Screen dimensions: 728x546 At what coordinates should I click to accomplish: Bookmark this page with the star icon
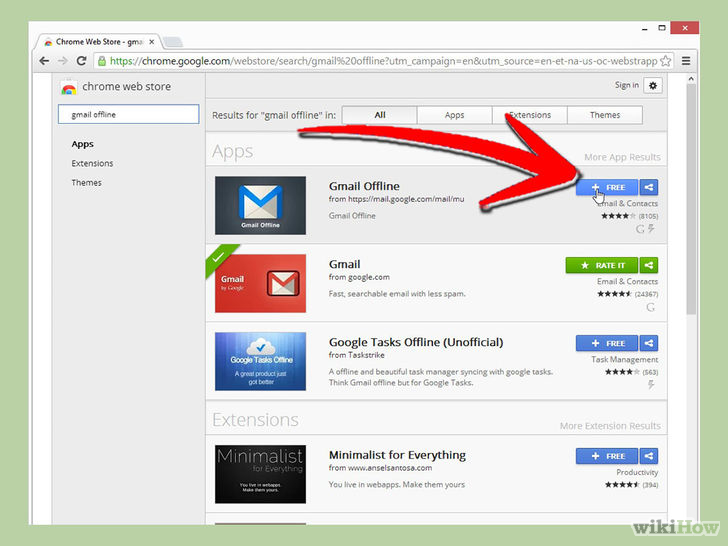(x=665, y=61)
